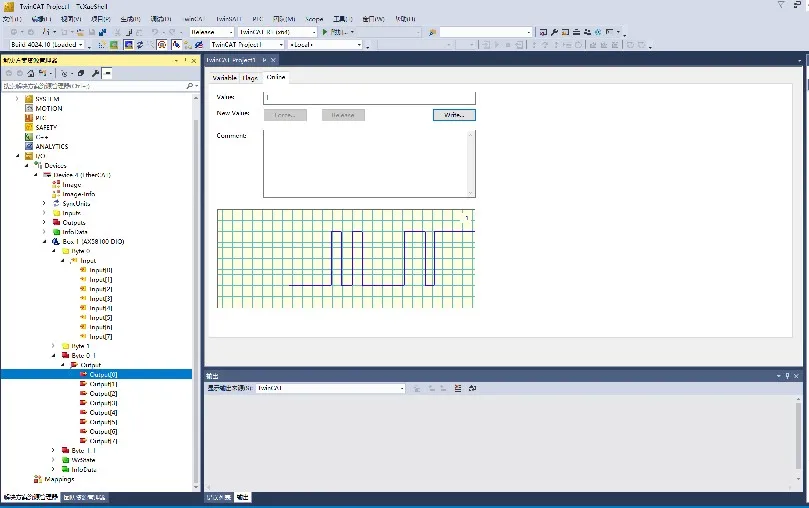Image resolution: width=809 pixels, height=508 pixels.
Task: Click inside the Comment text area
Action: (x=365, y=163)
